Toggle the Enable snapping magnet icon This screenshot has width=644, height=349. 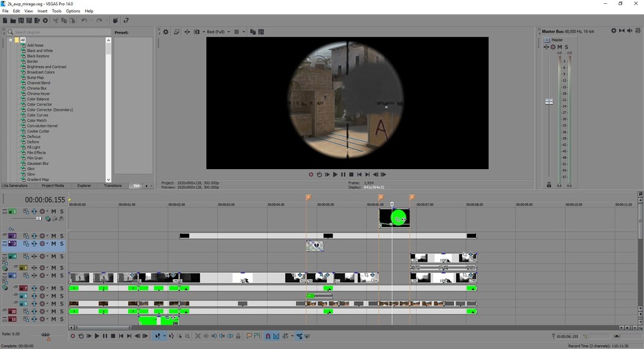pos(268,336)
